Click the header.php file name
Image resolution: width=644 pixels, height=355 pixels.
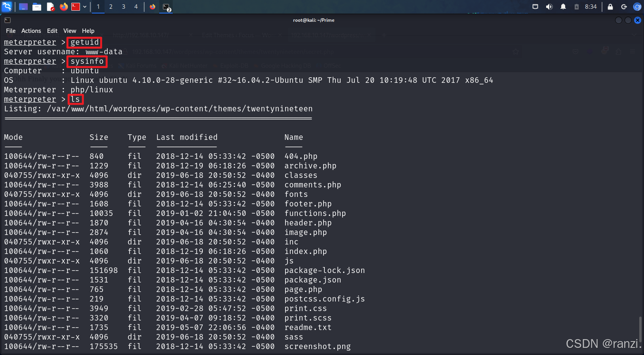pyautogui.click(x=308, y=223)
